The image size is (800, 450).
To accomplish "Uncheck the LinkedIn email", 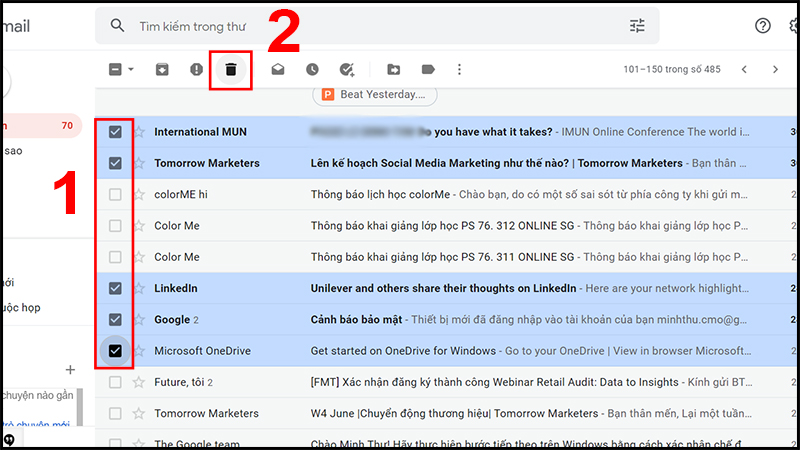I will coord(115,288).
